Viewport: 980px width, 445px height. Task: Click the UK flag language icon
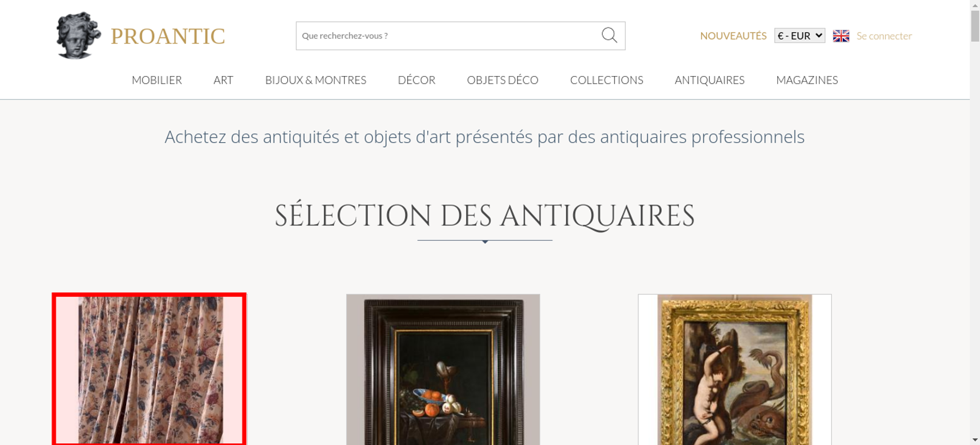[x=841, y=36]
